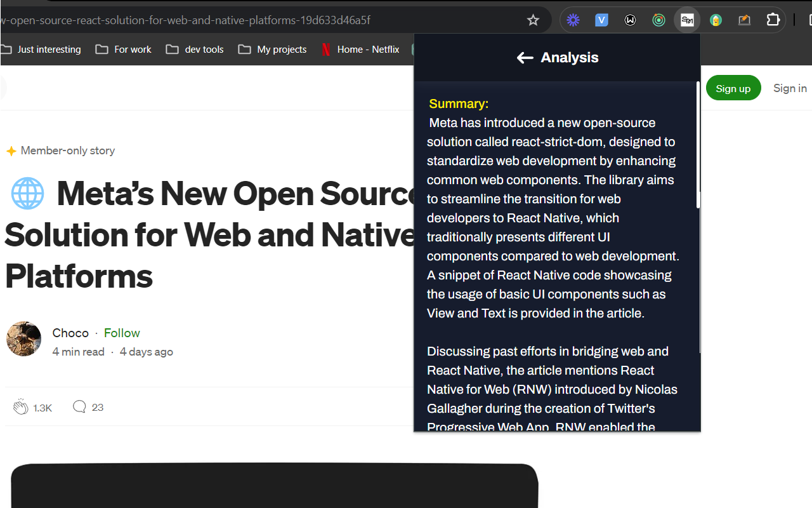The height and width of the screenshot is (508, 812).
Task: Open the blue V extension
Action: (x=601, y=20)
